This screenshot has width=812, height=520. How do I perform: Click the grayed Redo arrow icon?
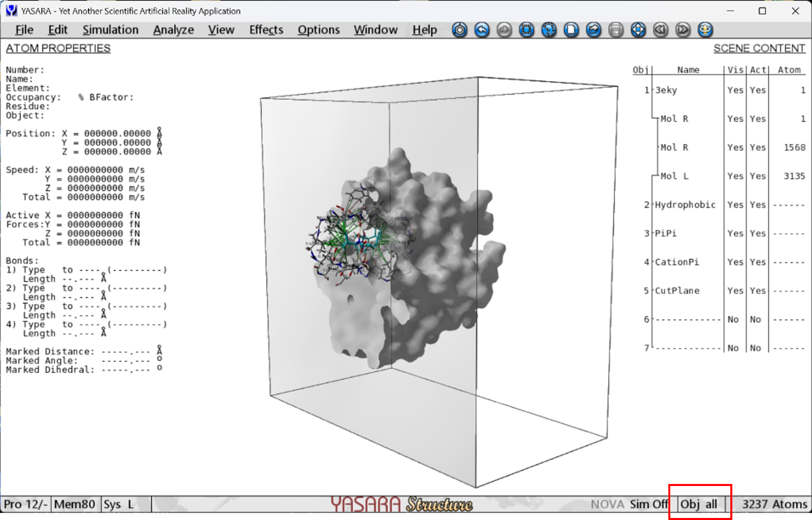click(504, 30)
